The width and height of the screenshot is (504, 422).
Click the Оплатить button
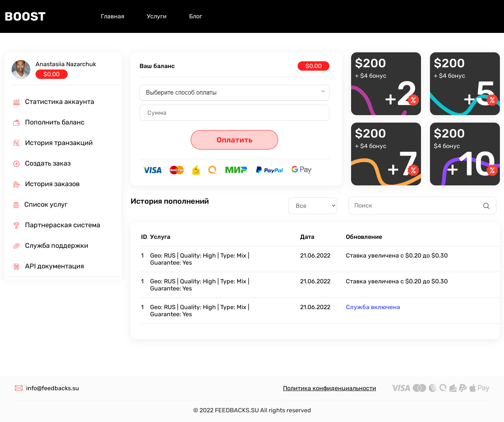(234, 140)
